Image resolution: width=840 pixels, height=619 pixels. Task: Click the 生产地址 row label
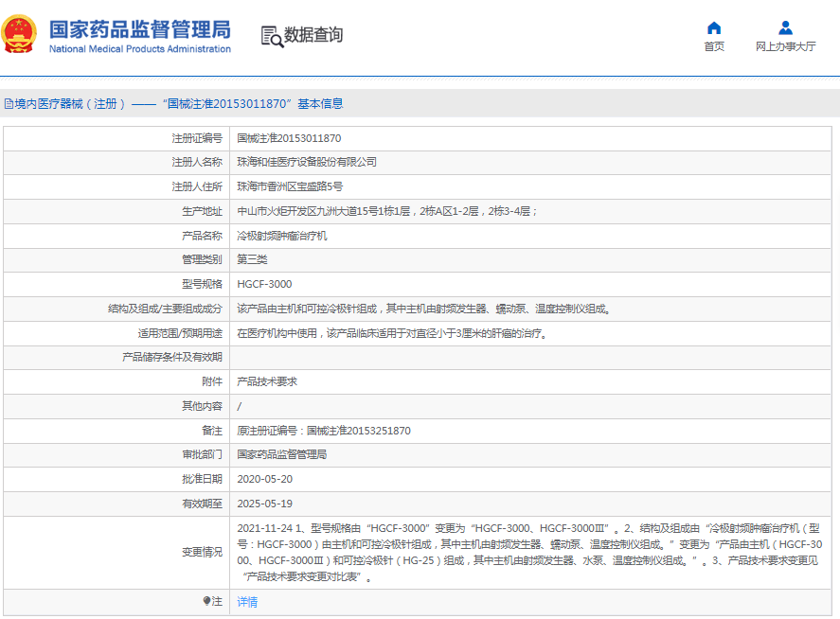pyautogui.click(x=202, y=211)
